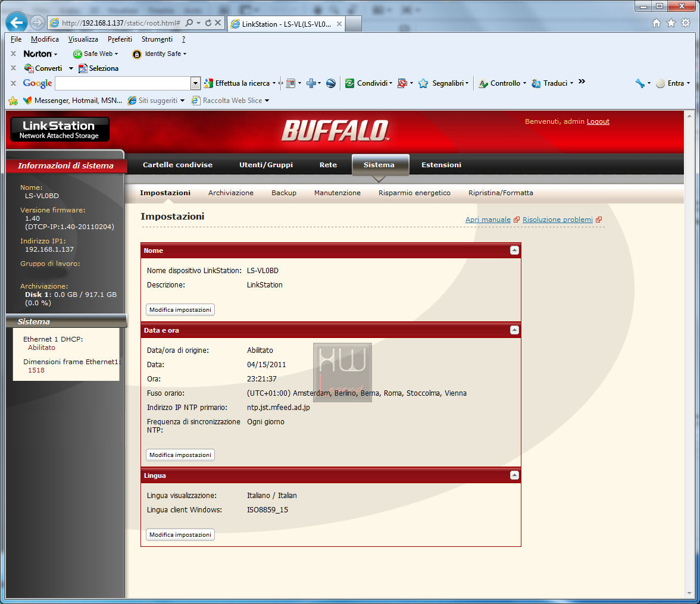The image size is (700, 604).
Task: Switch to Rete tab
Action: [328, 165]
